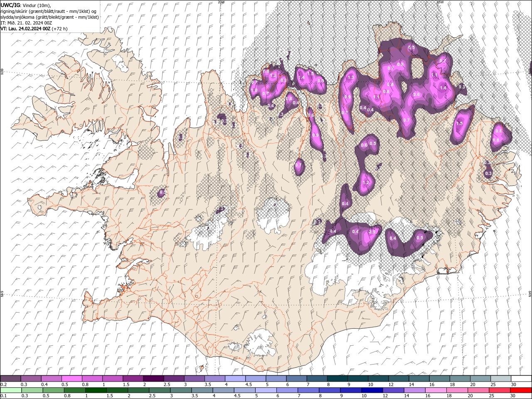Select the bright pink 0.5 upper legend swatch

tap(72, 379)
